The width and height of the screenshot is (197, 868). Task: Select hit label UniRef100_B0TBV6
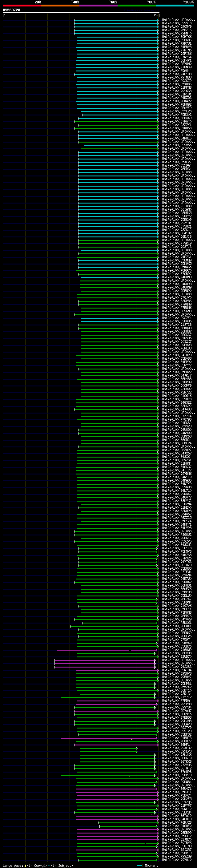pos(177,843)
